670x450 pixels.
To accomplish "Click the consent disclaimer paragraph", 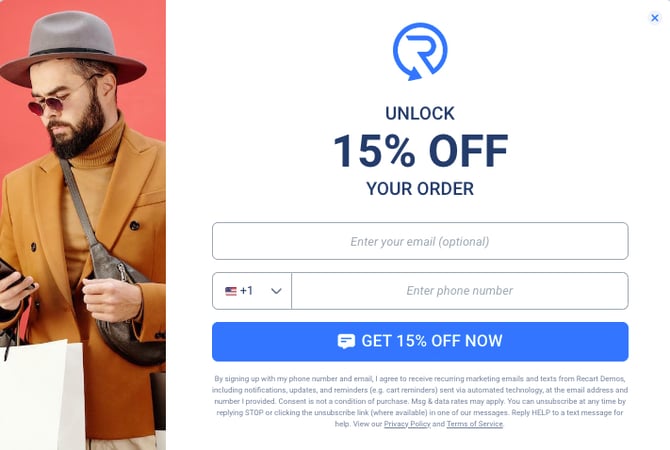I will click(x=420, y=401).
